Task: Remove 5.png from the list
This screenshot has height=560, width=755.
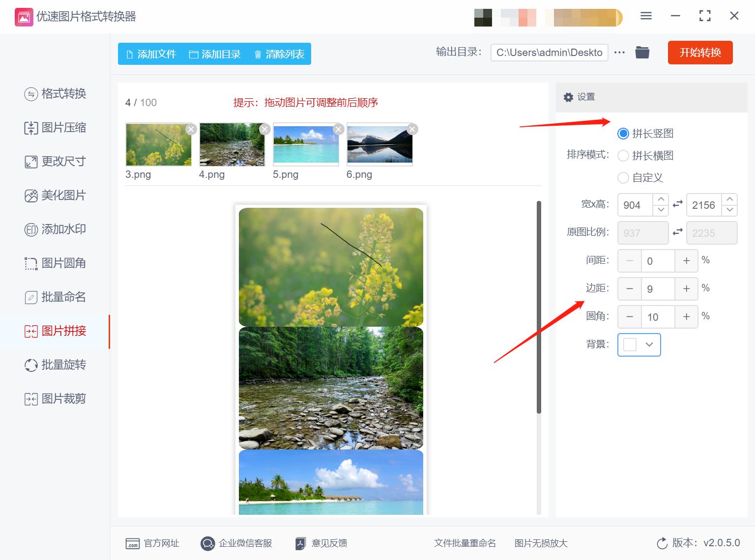Action: pos(338,129)
